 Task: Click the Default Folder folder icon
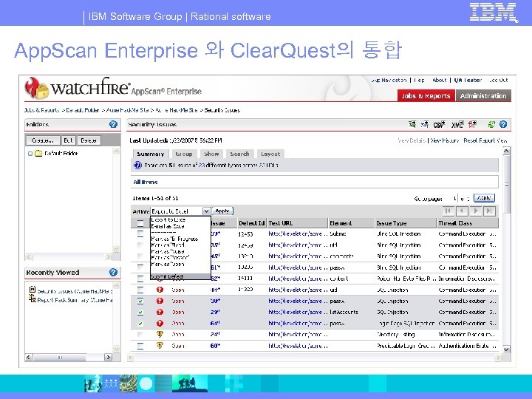pos(38,154)
